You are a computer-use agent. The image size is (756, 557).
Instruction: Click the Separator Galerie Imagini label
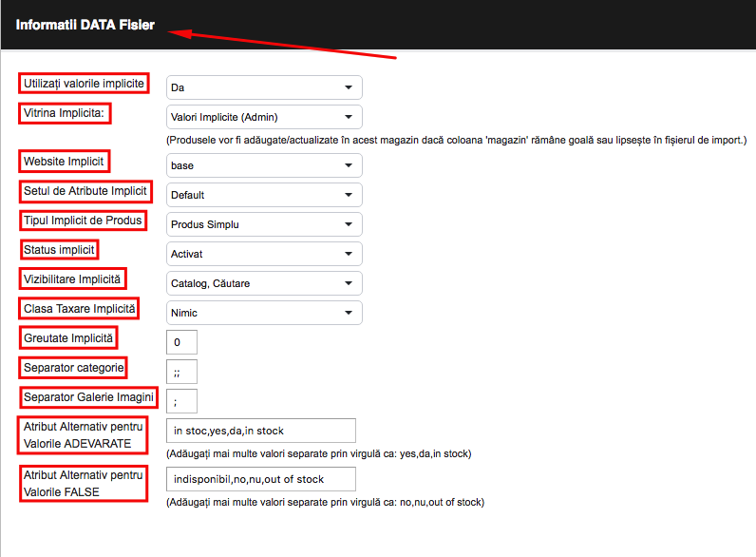click(88, 397)
